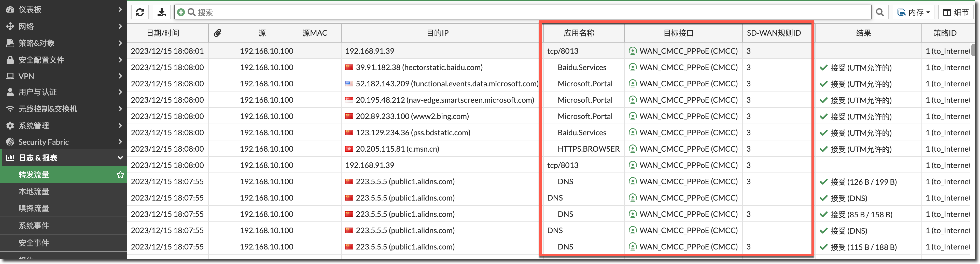Open the 本地流量 log page
This screenshot has height=264, width=980.
(x=34, y=192)
